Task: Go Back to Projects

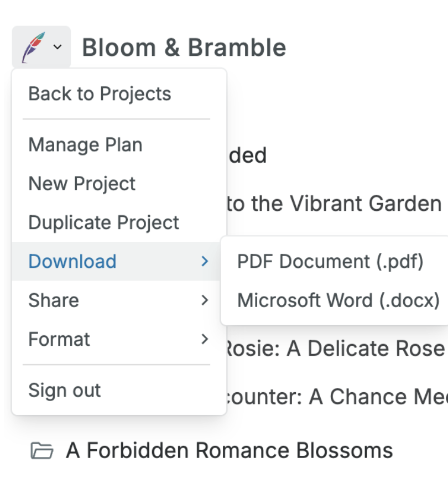Action: pyautogui.click(x=100, y=94)
